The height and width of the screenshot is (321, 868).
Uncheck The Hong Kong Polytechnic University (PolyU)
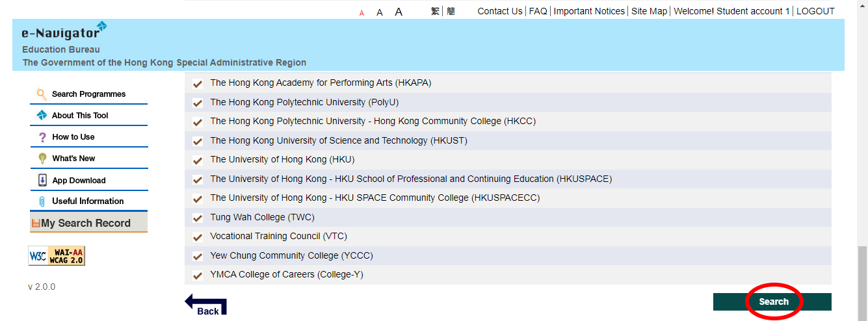198,103
